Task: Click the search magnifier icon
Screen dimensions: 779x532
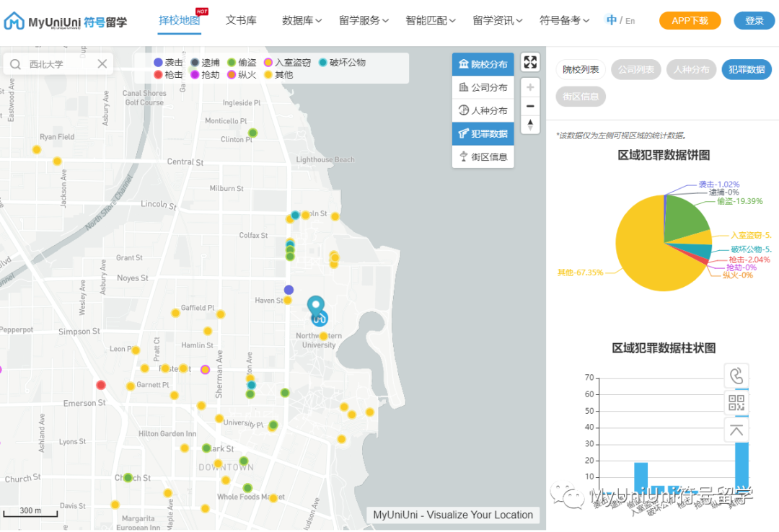Action: tap(15, 64)
